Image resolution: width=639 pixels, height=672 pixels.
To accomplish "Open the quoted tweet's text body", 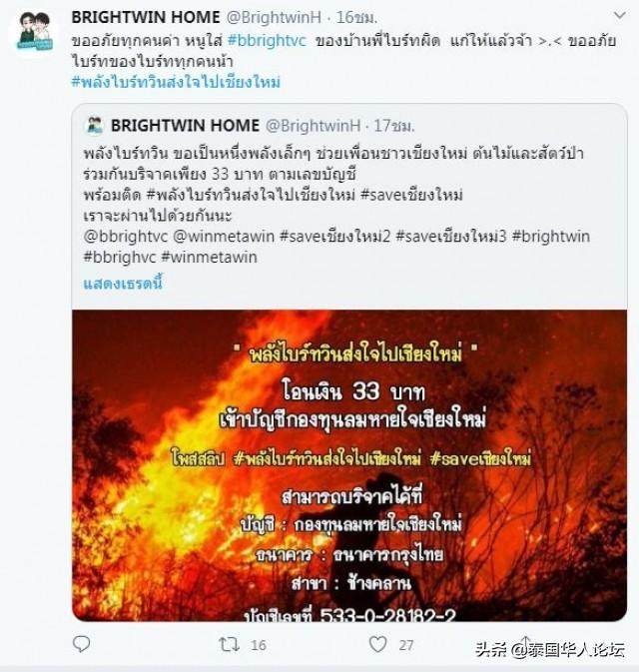I will coord(336,206).
